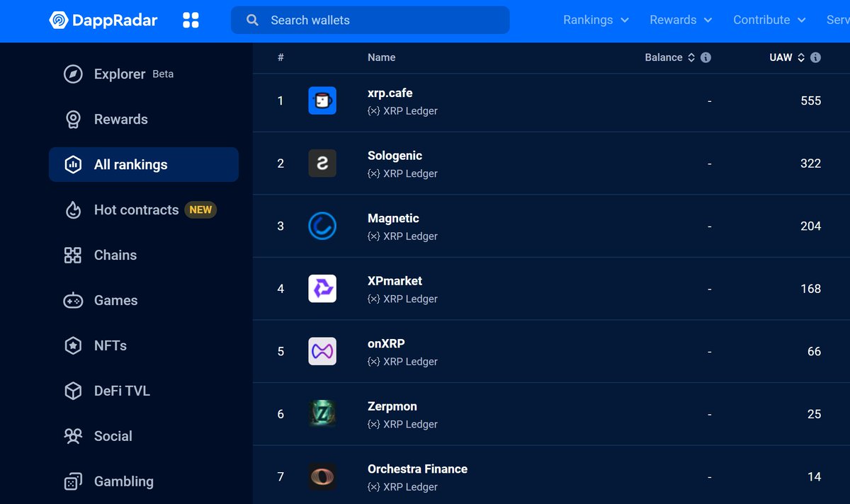Click the onXRP dapp logo
This screenshot has width=850, height=504.
[322, 351]
